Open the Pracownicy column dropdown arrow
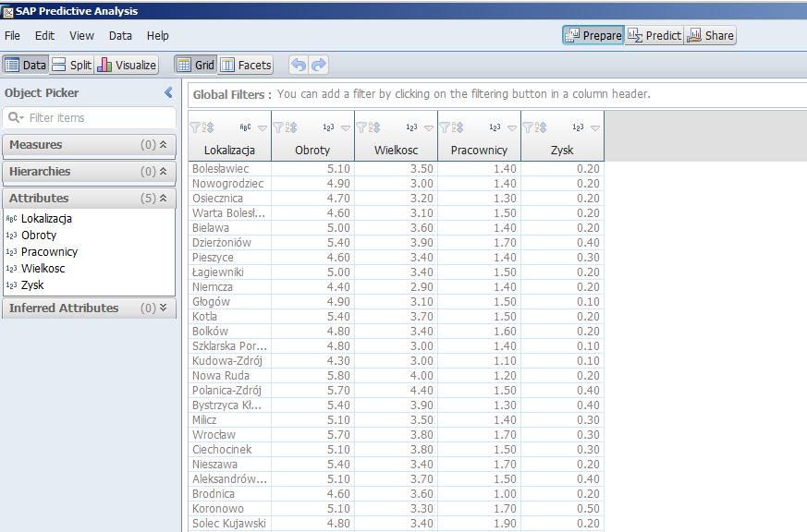 point(512,128)
